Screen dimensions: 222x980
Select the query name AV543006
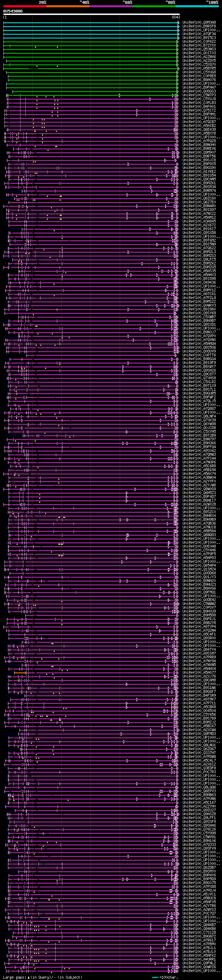click(x=13, y=11)
